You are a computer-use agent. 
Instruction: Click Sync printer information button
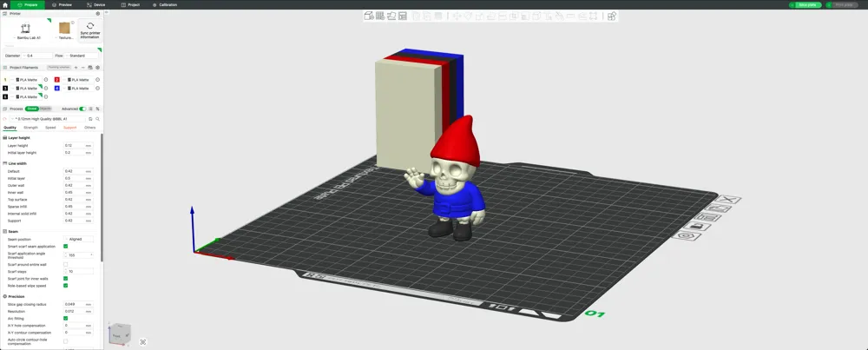[90, 30]
